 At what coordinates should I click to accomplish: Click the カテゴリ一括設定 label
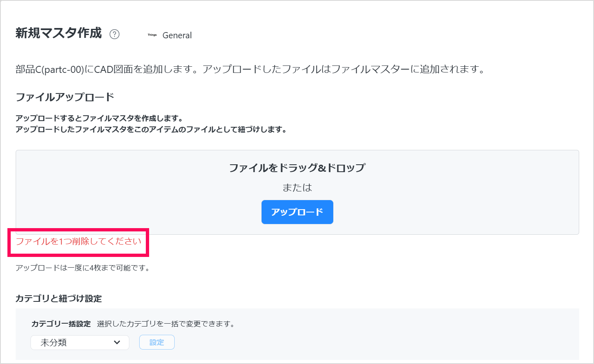pyautogui.click(x=61, y=324)
